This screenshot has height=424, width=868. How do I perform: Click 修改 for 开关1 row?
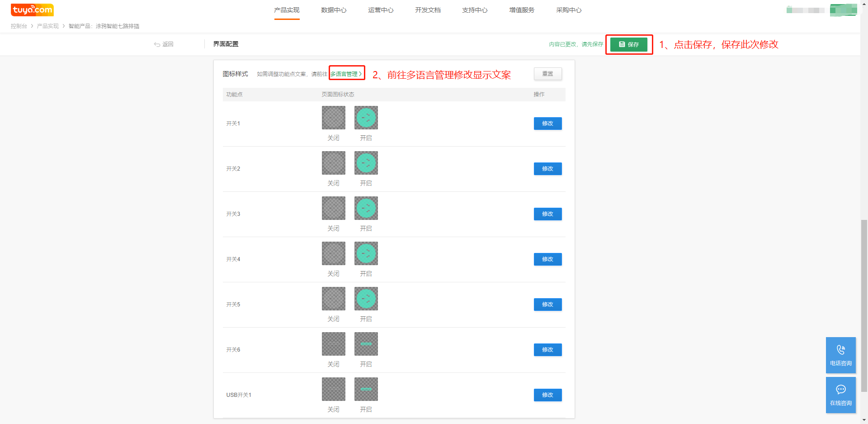tap(547, 124)
